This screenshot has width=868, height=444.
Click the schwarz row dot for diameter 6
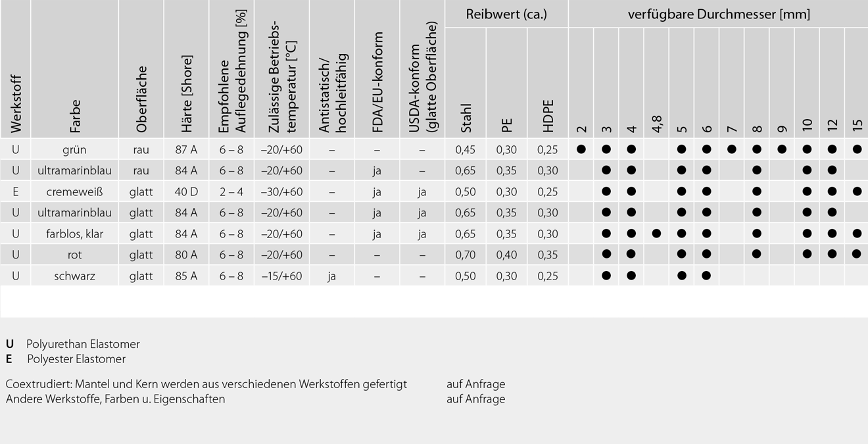(706, 276)
